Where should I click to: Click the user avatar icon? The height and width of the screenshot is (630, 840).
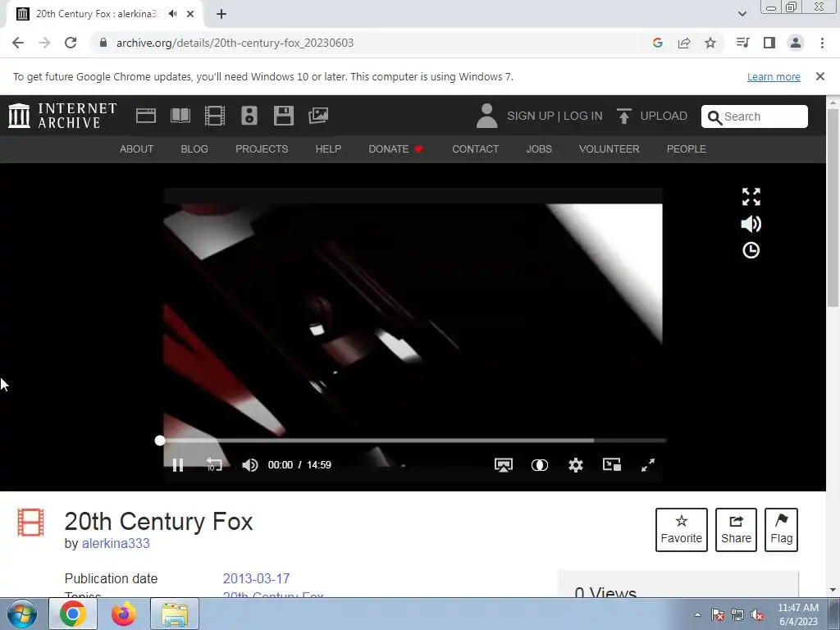click(486, 116)
